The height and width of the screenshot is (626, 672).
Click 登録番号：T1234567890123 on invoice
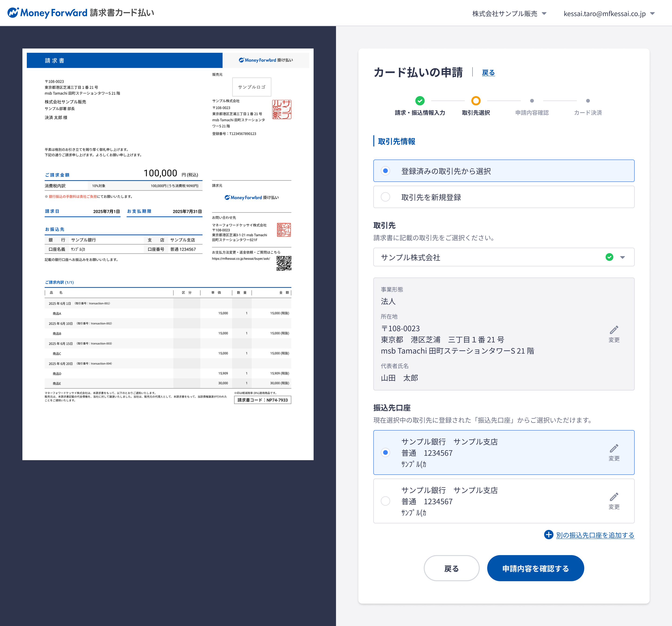pyautogui.click(x=234, y=134)
